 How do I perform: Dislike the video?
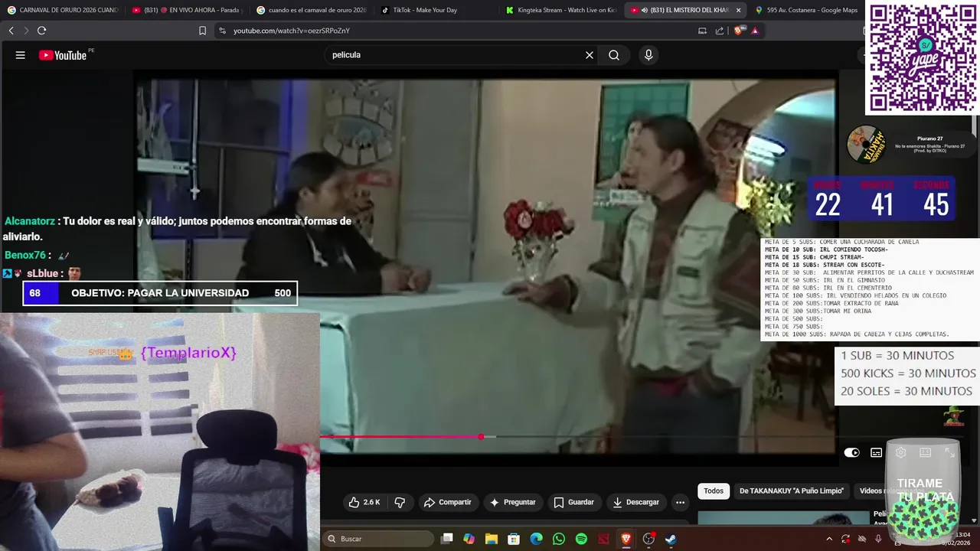tap(400, 502)
